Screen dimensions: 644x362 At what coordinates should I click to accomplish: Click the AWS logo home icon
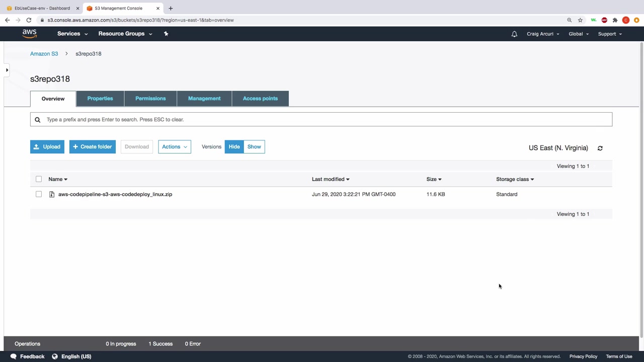coord(29,34)
